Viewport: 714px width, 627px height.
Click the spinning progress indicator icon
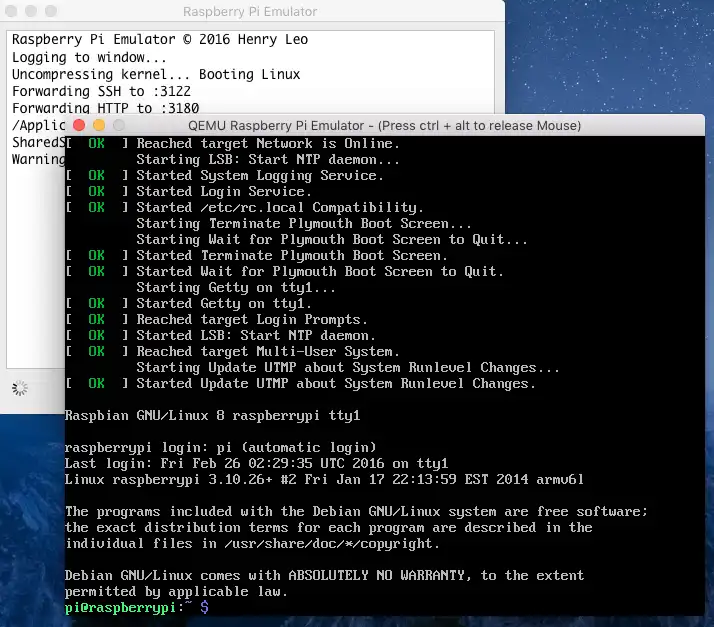click(20, 388)
